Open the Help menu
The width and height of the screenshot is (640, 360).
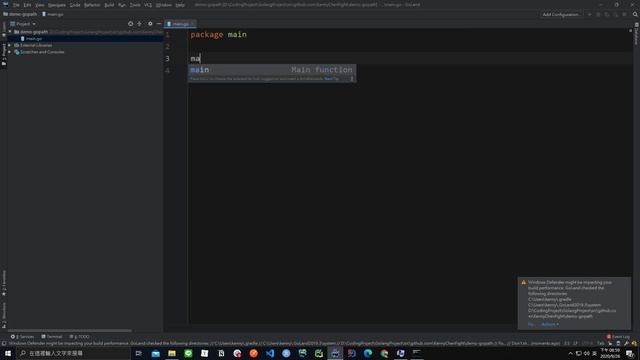click(180, 5)
